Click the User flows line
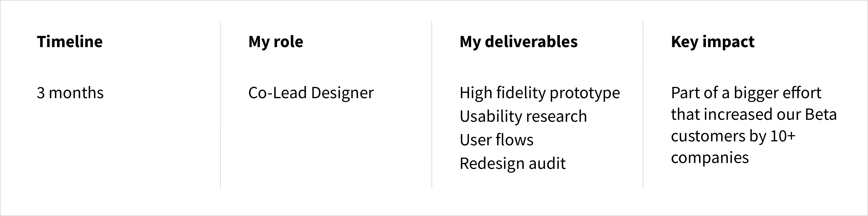The width and height of the screenshot is (868, 216). [497, 140]
